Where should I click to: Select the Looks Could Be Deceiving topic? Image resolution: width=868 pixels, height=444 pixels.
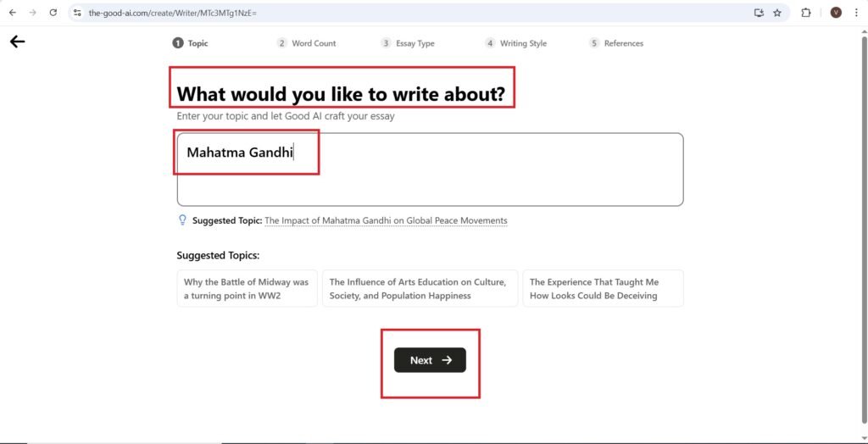[x=602, y=289]
